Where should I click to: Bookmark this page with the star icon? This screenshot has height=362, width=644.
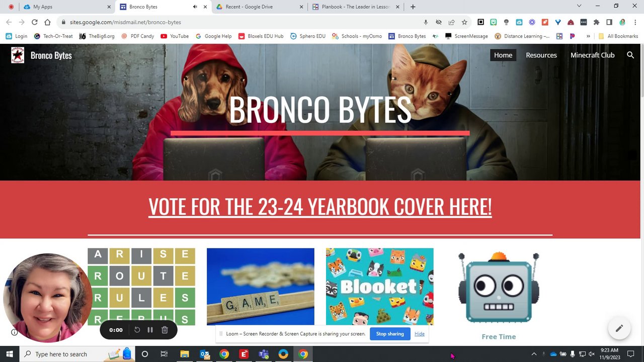click(464, 22)
